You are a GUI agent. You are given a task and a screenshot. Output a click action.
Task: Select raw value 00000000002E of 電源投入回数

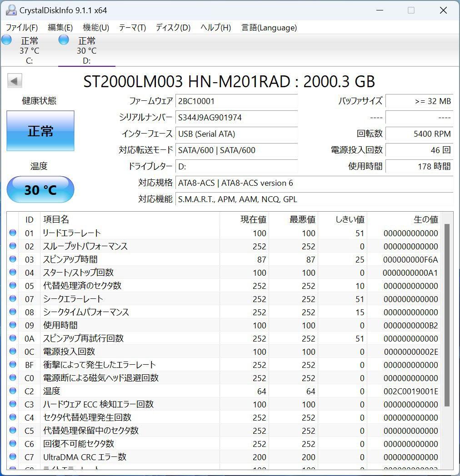pos(411,352)
